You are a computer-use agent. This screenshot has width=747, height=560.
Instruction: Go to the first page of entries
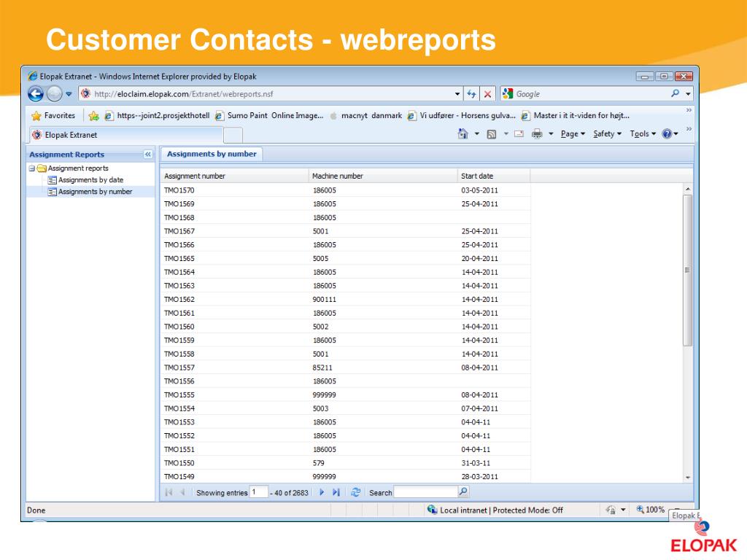point(169,492)
